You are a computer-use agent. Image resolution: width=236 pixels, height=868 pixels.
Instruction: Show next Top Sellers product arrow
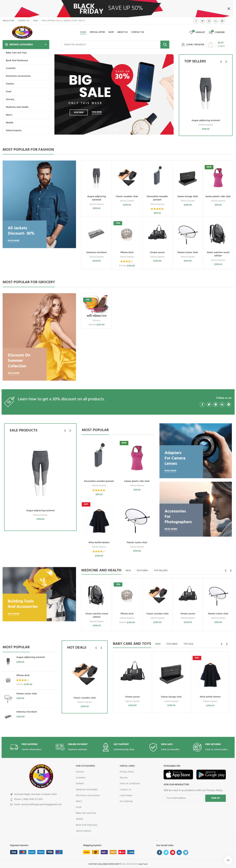pos(226,61)
